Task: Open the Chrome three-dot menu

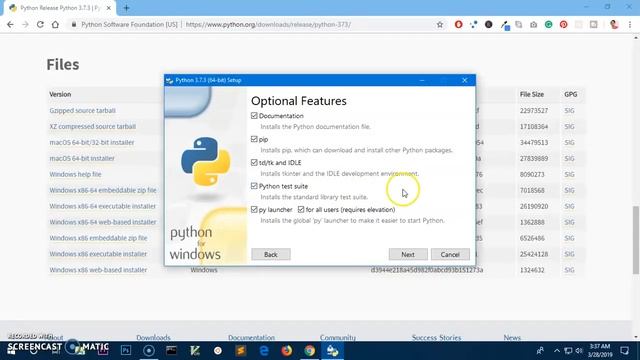Action: pos(630,24)
